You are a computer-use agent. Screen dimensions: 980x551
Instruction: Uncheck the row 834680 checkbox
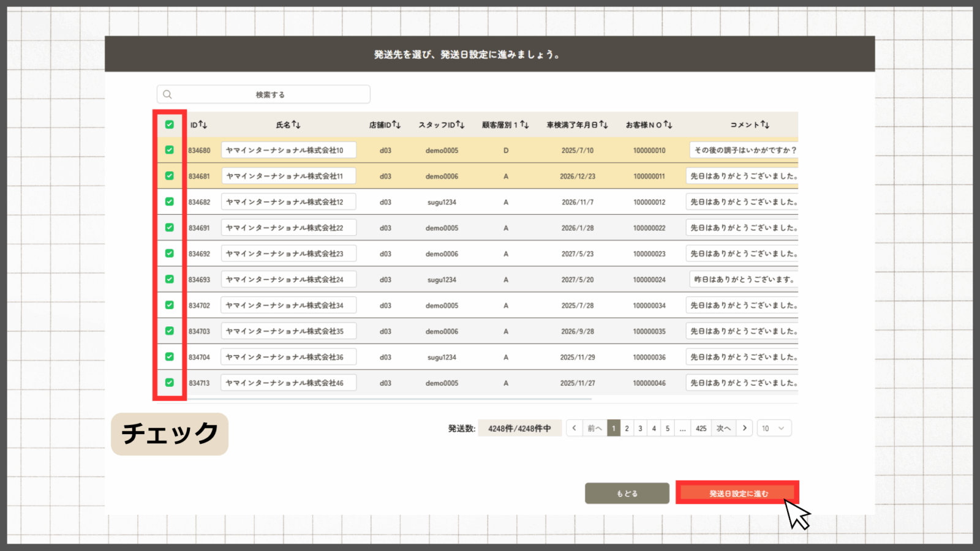click(x=170, y=150)
